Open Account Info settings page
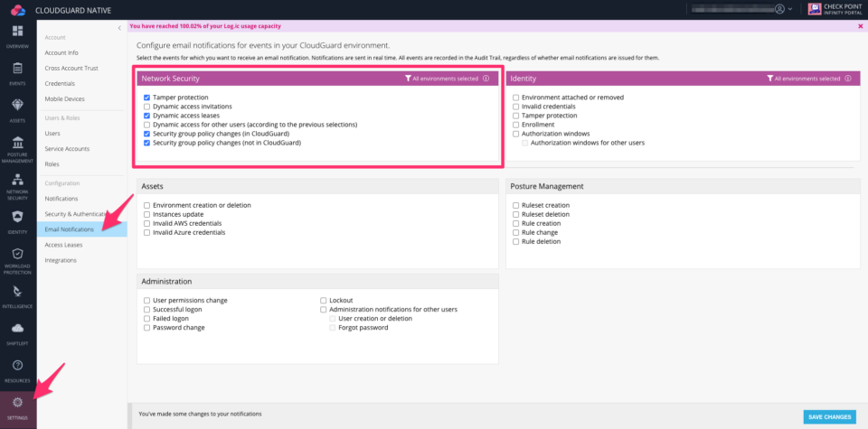This screenshot has width=868, height=429. click(61, 52)
